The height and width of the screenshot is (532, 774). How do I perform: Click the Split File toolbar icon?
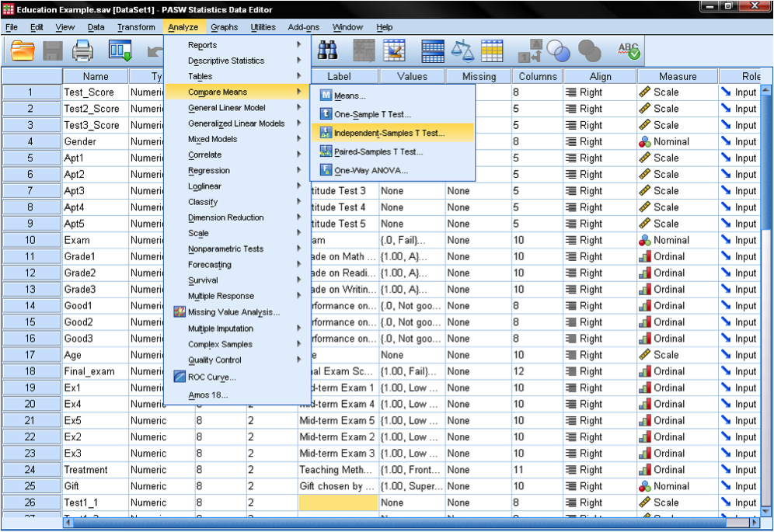click(432, 50)
